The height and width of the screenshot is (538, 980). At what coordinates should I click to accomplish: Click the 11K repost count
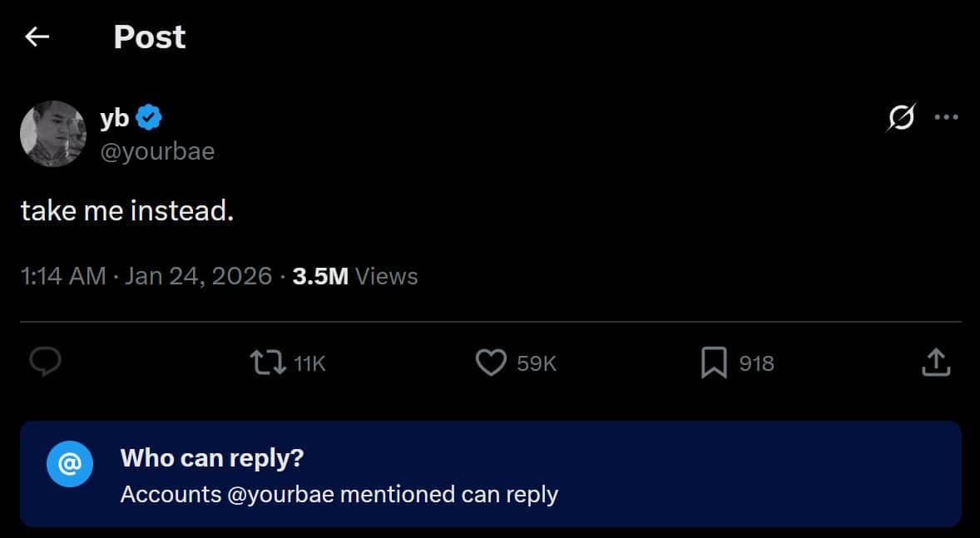[x=310, y=363]
